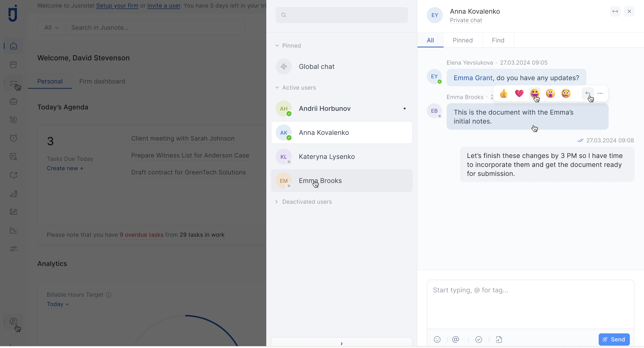644x348 pixels.
Task: Click the thumbs up reaction emoji
Action: pyautogui.click(x=504, y=93)
